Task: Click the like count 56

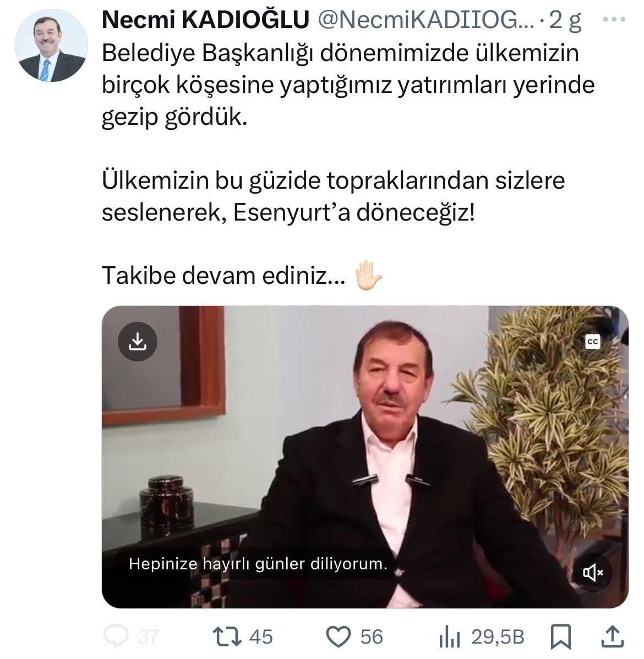Action: pos(372,637)
